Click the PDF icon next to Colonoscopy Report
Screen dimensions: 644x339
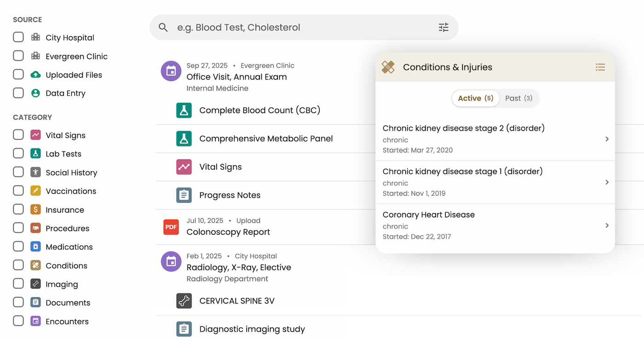coord(171,227)
